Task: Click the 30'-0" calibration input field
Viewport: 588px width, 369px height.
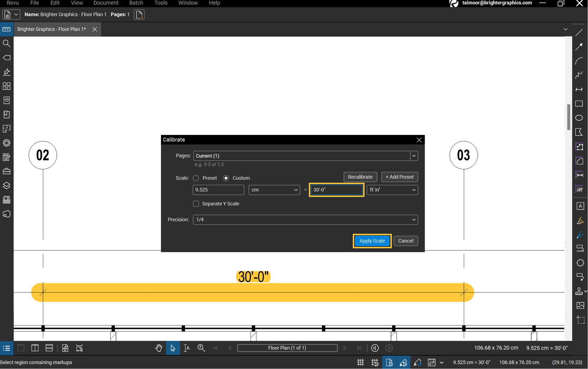Action: tap(336, 190)
